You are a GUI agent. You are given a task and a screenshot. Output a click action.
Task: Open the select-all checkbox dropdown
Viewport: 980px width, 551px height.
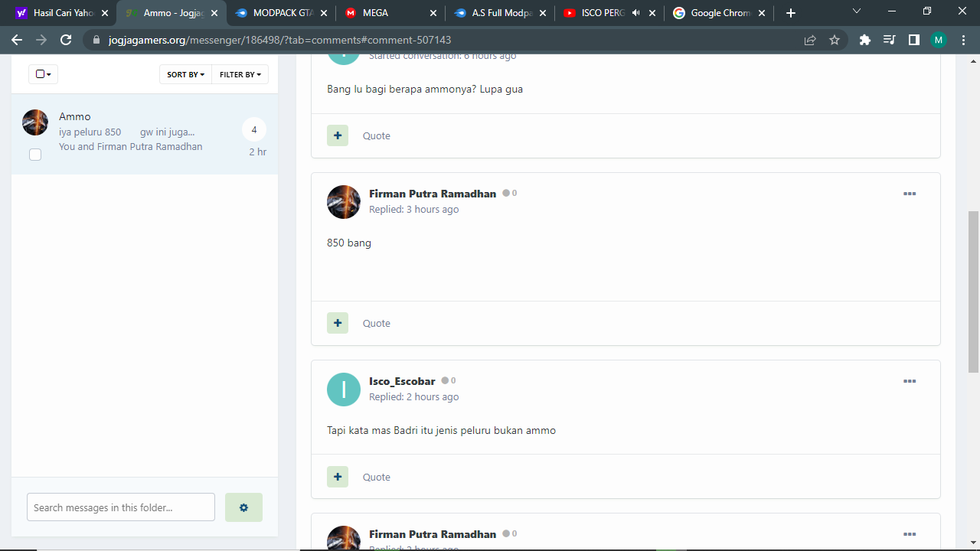pyautogui.click(x=44, y=74)
